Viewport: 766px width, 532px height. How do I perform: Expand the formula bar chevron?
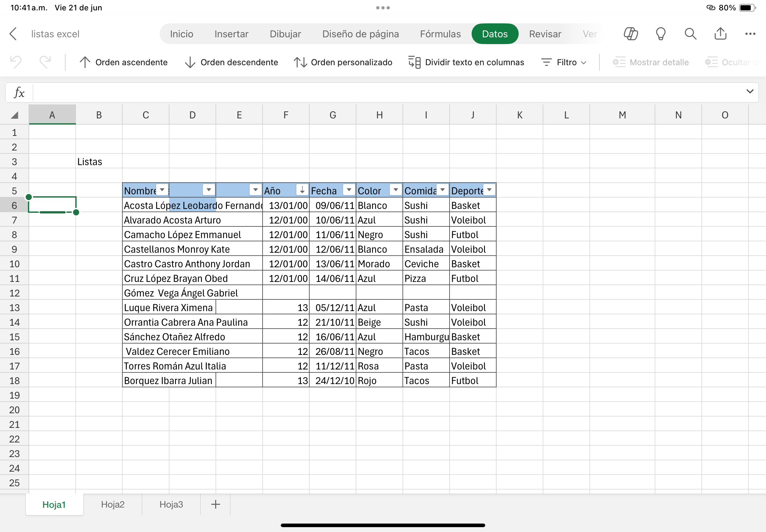tap(750, 91)
